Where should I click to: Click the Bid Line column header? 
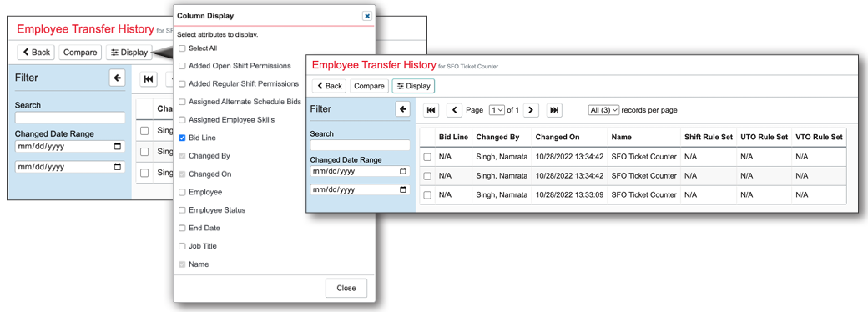click(x=453, y=137)
